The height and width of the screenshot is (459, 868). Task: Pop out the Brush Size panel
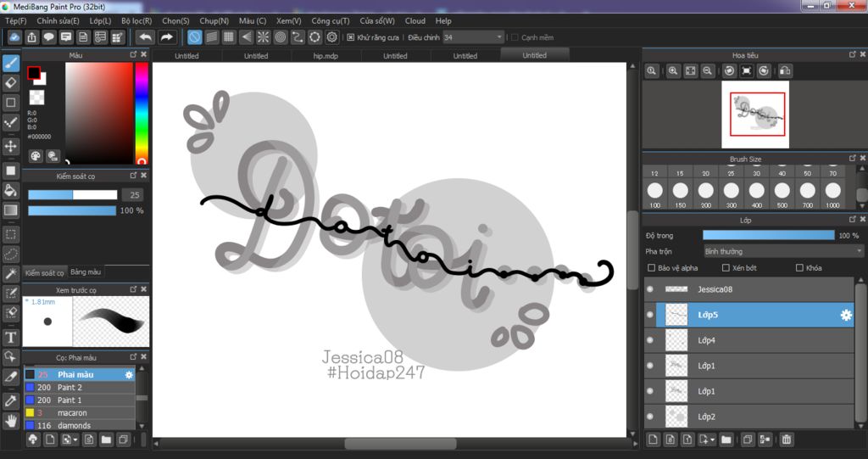point(853,159)
